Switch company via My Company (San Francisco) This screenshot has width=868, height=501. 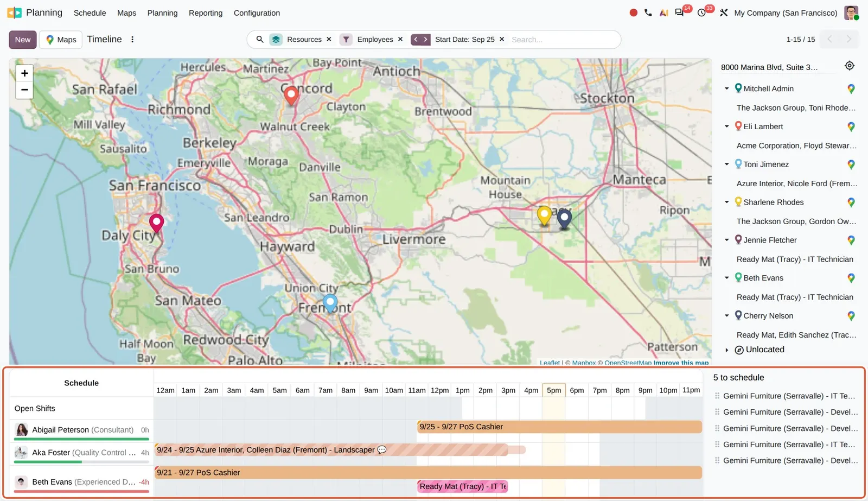[x=786, y=12]
